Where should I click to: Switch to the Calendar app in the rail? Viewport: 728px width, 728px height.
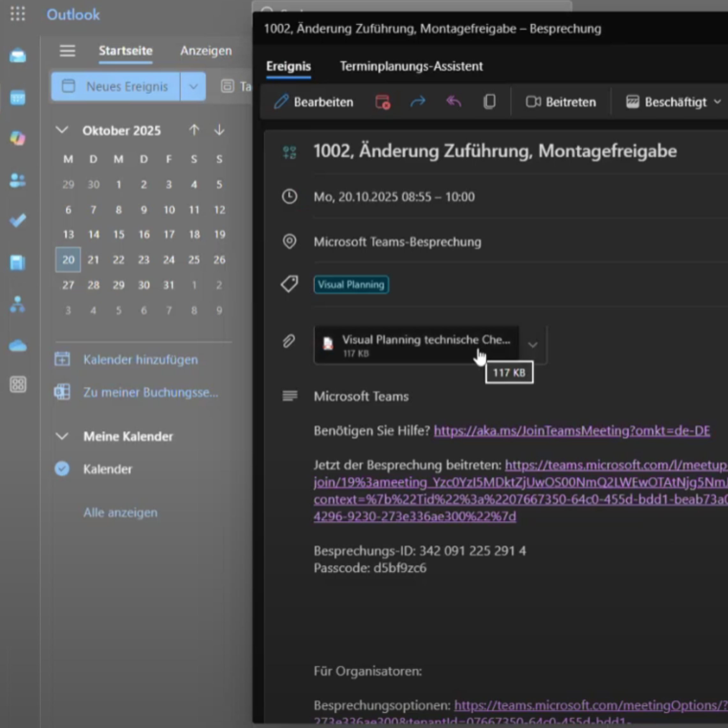(18, 98)
